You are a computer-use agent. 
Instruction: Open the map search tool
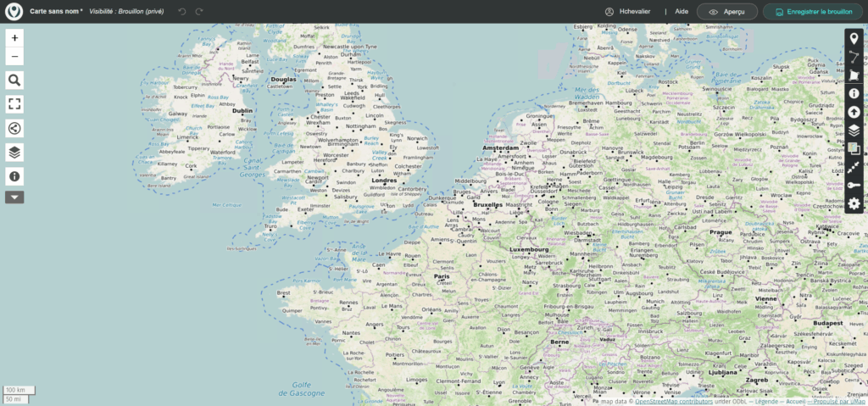pyautogui.click(x=14, y=81)
